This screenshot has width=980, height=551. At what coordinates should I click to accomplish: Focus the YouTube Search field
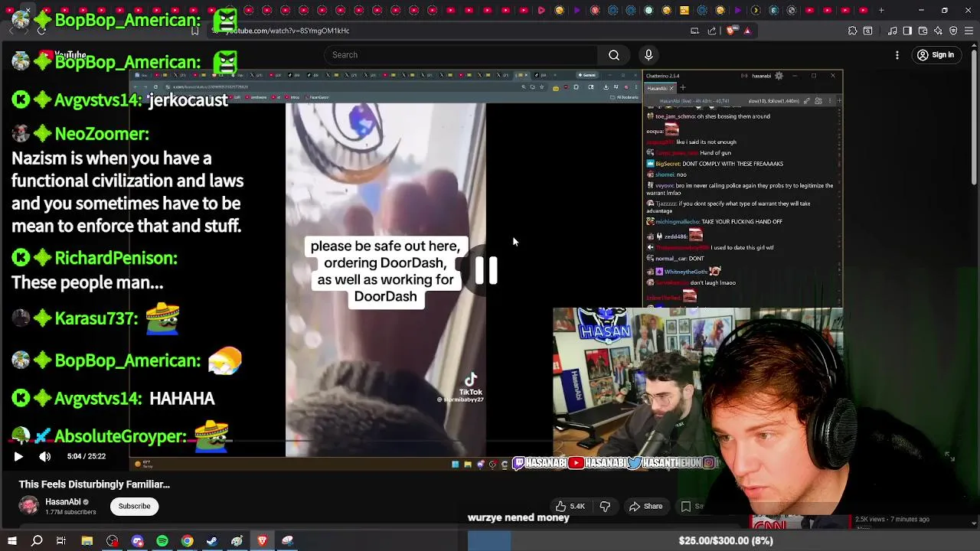click(x=460, y=55)
